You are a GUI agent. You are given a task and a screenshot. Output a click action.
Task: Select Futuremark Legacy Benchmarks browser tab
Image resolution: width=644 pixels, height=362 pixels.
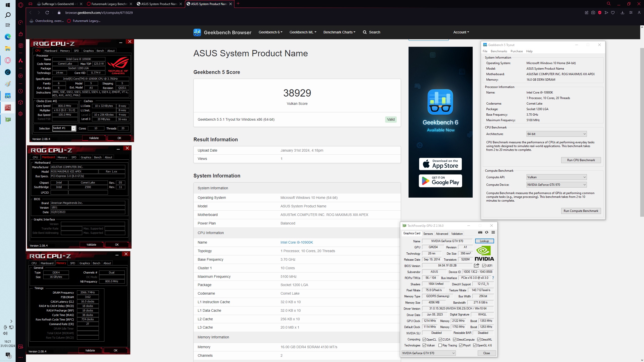[109, 4]
